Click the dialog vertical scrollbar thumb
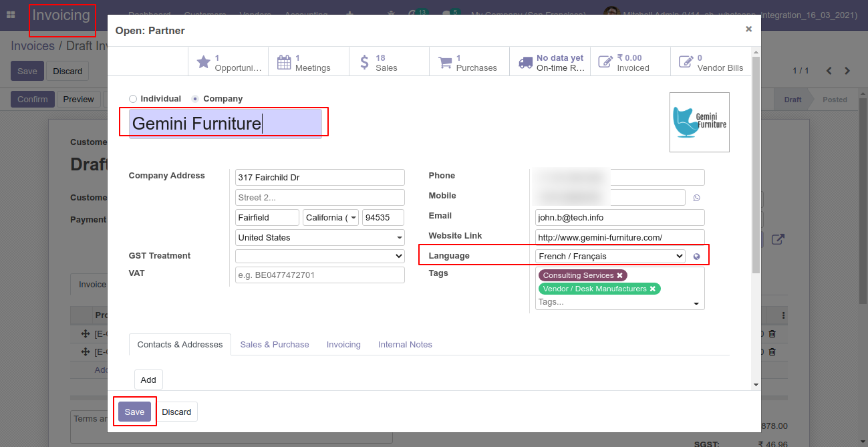Image resolution: width=868 pixels, height=447 pixels. coord(756,164)
